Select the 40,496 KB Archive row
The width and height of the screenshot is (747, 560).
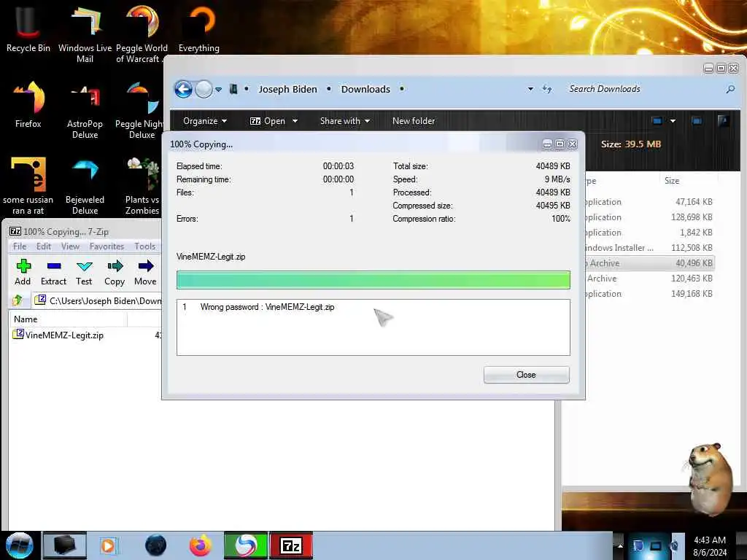pyautogui.click(x=650, y=262)
